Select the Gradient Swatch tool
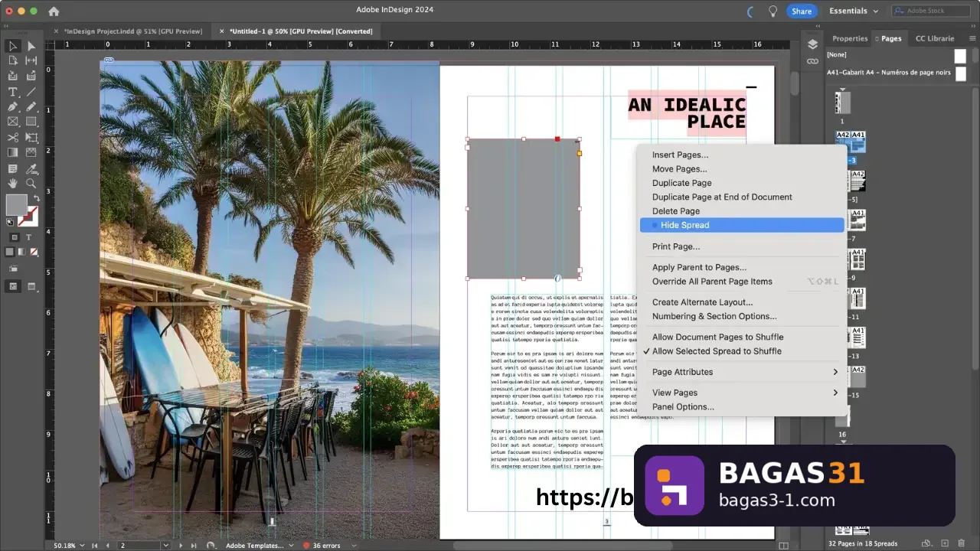Image resolution: width=980 pixels, height=551 pixels. [13, 153]
